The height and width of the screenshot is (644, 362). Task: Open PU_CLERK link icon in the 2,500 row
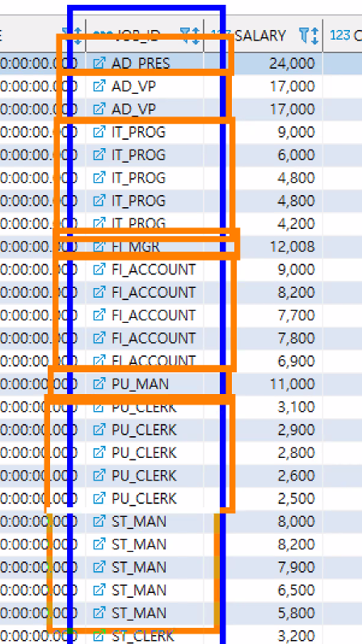(99, 498)
